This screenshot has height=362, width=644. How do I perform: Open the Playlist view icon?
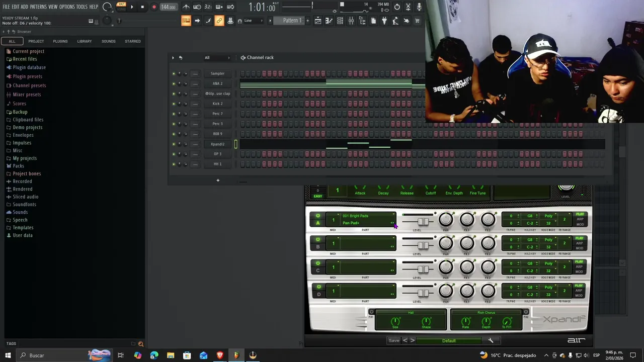tap(318, 21)
